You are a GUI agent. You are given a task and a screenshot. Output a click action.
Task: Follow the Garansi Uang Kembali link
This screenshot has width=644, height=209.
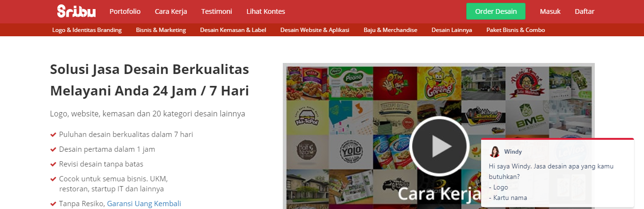(x=144, y=203)
